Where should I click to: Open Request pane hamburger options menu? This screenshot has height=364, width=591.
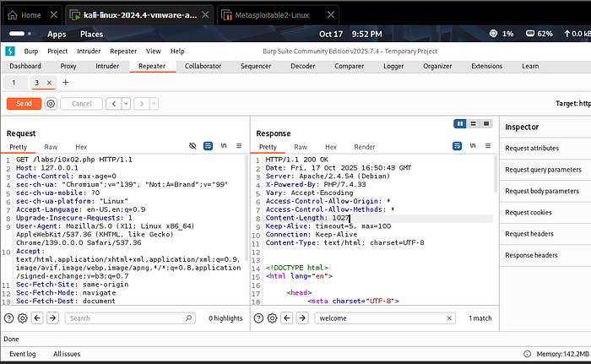[x=239, y=145]
